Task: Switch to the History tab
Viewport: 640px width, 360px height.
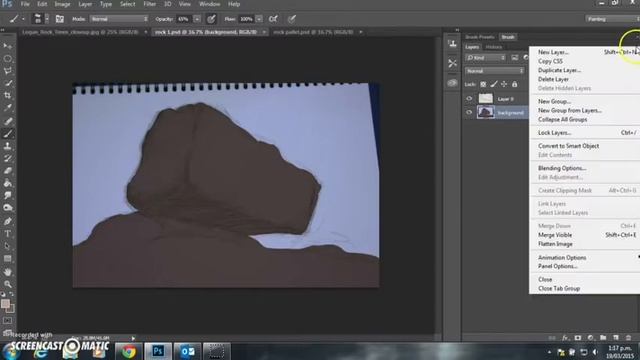Action: 493,47
